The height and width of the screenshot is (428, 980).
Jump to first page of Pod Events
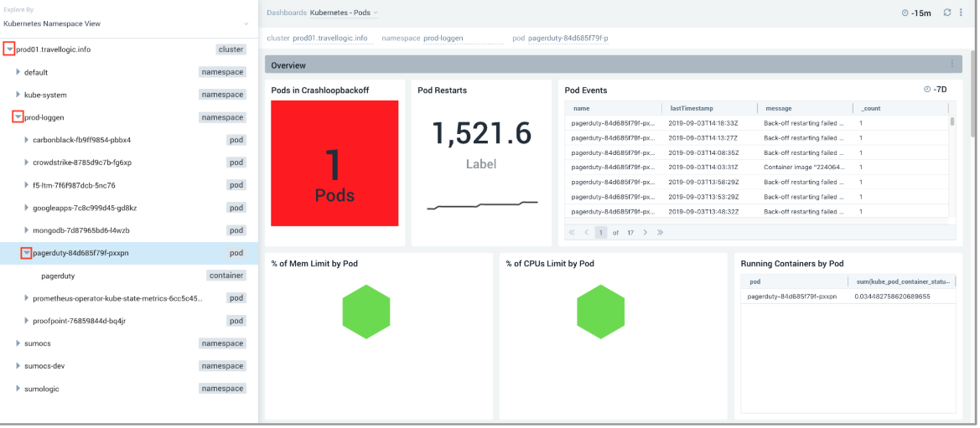[x=572, y=232]
